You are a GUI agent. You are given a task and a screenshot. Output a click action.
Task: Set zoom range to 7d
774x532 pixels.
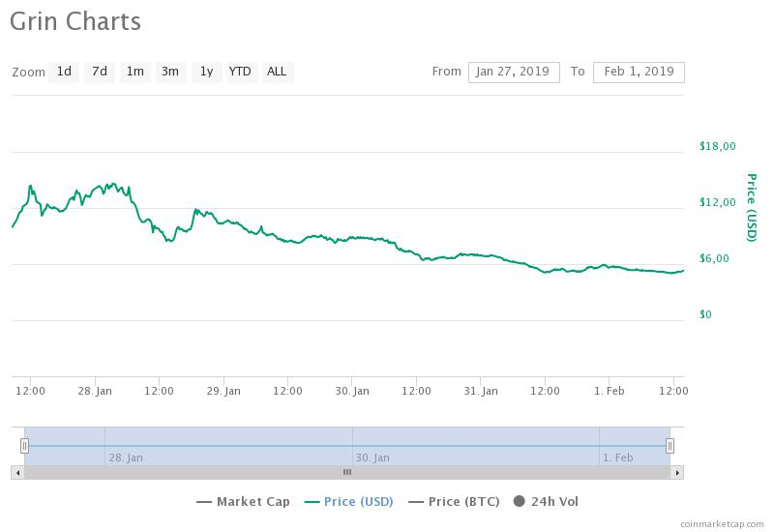tap(100, 72)
